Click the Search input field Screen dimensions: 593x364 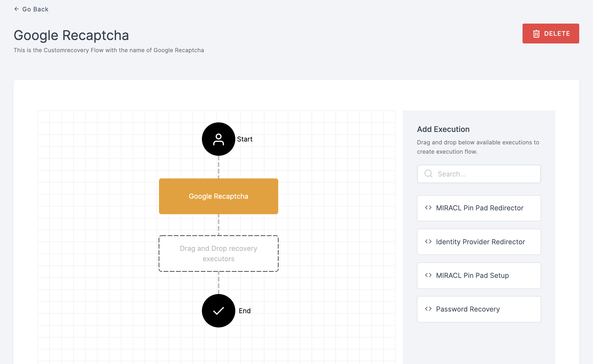[x=479, y=174]
